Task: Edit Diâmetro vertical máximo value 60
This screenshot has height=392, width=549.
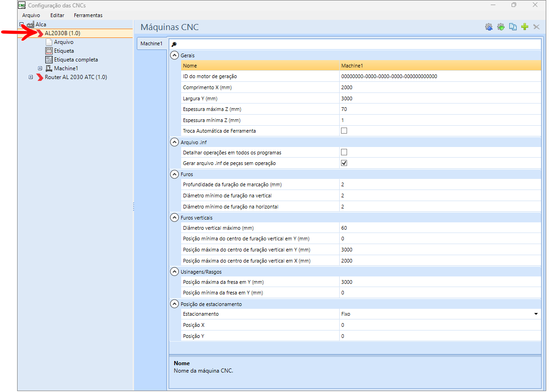Action: click(440, 228)
